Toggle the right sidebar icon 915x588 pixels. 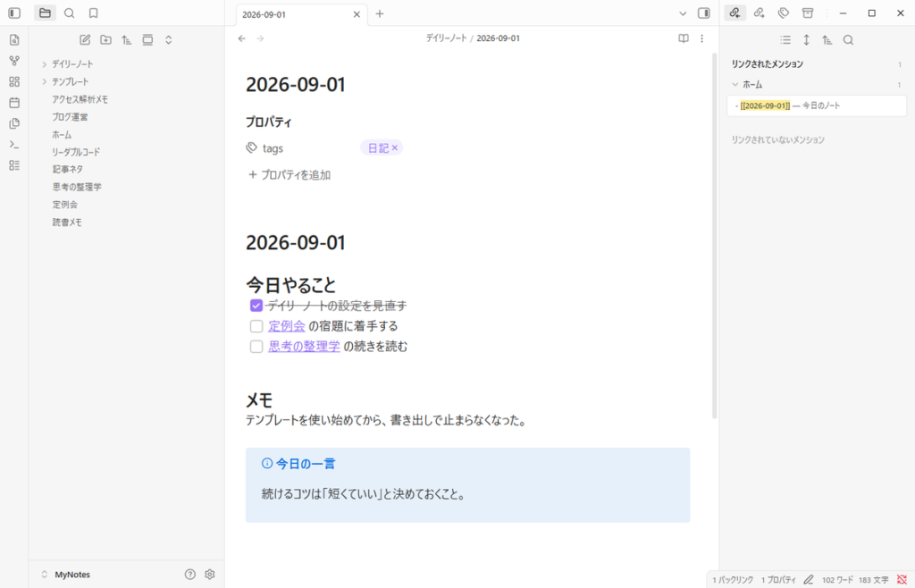(x=704, y=13)
